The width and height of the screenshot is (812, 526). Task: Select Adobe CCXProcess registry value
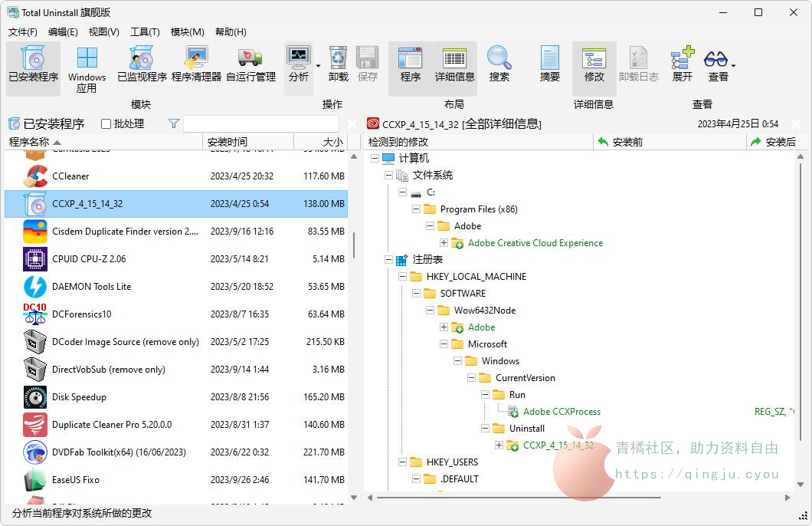(562, 412)
